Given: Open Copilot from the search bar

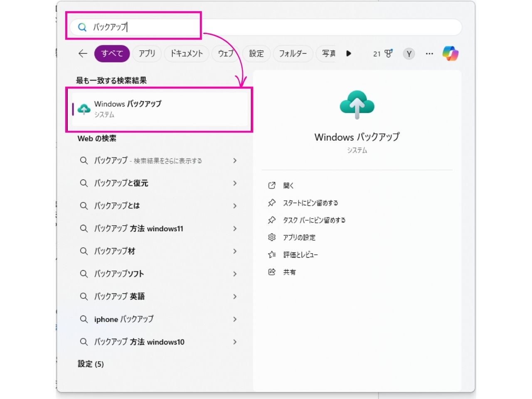Looking at the screenshot, I should [451, 53].
